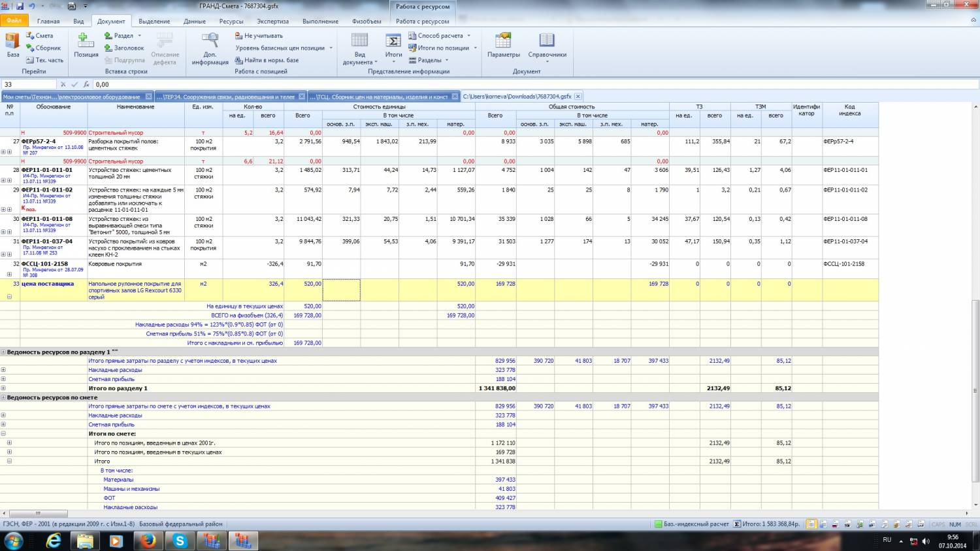Click the Заголовок insert button
This screenshot has height=551, width=980.
point(124,48)
